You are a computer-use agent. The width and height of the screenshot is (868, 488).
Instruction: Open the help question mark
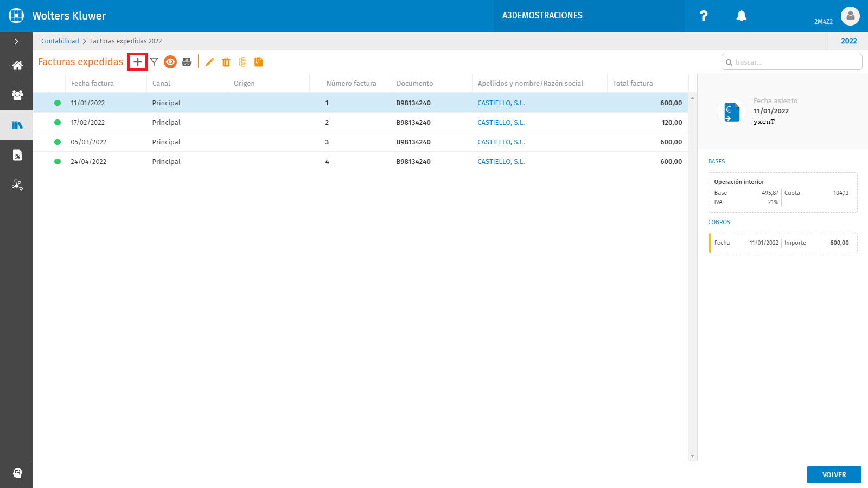[x=704, y=16]
